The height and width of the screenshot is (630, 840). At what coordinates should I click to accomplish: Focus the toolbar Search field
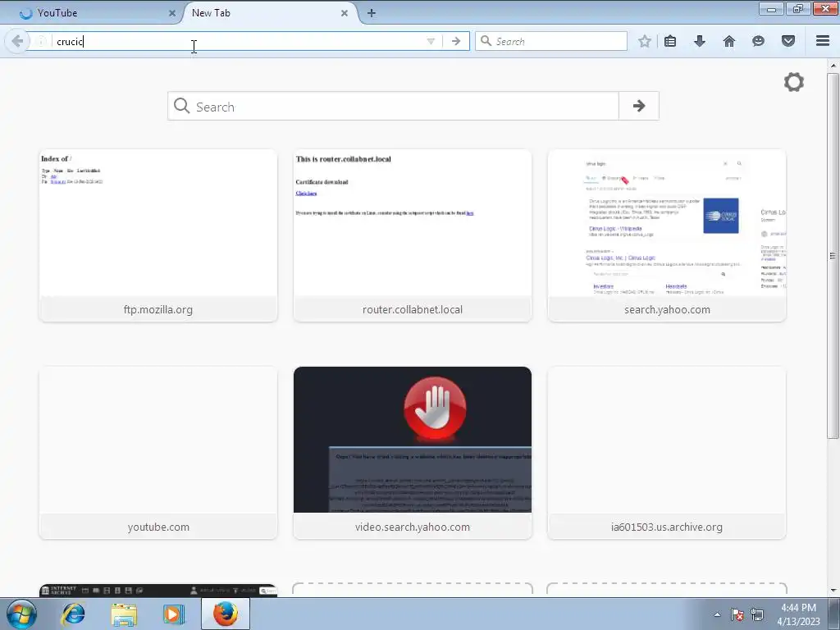click(x=551, y=41)
